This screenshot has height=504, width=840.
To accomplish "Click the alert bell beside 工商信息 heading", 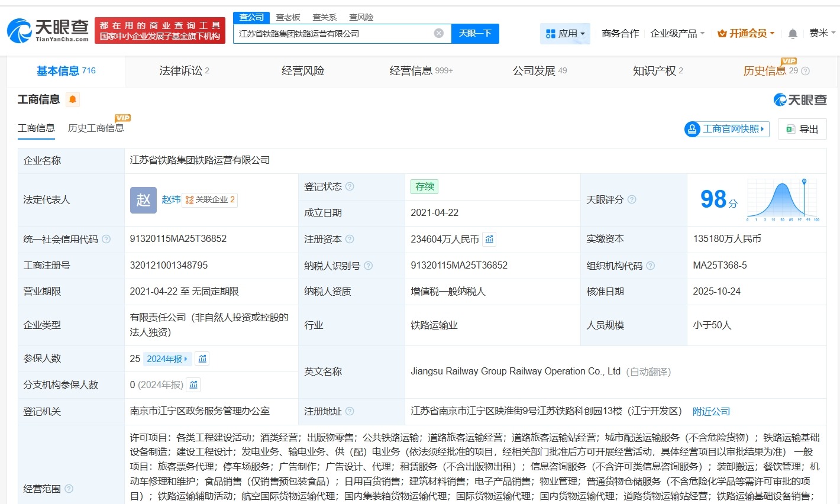I will [72, 99].
